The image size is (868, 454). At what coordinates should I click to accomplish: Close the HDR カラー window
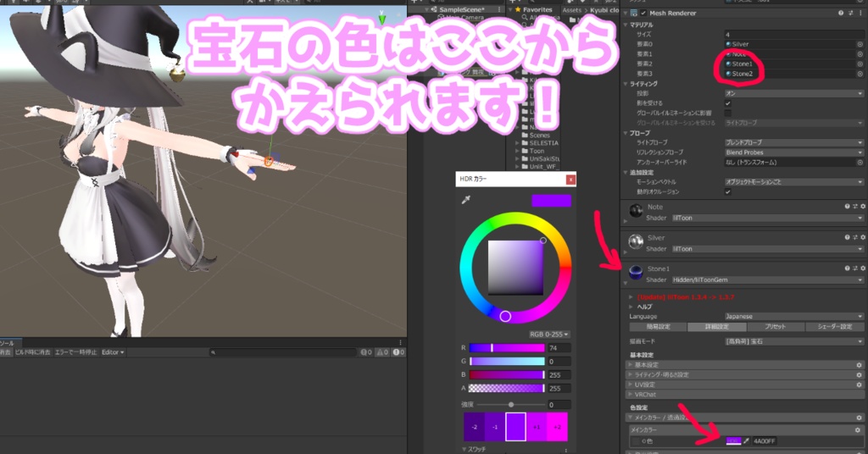tap(570, 180)
